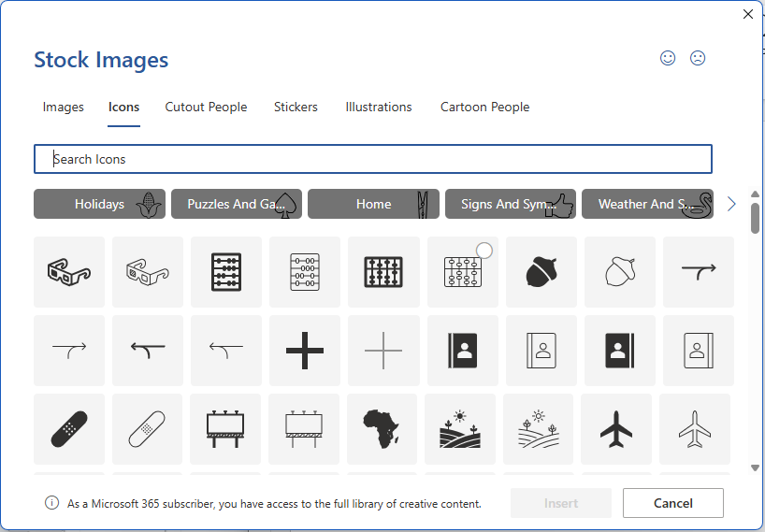Pick the thin merge-left arrow icon

[x=226, y=350]
